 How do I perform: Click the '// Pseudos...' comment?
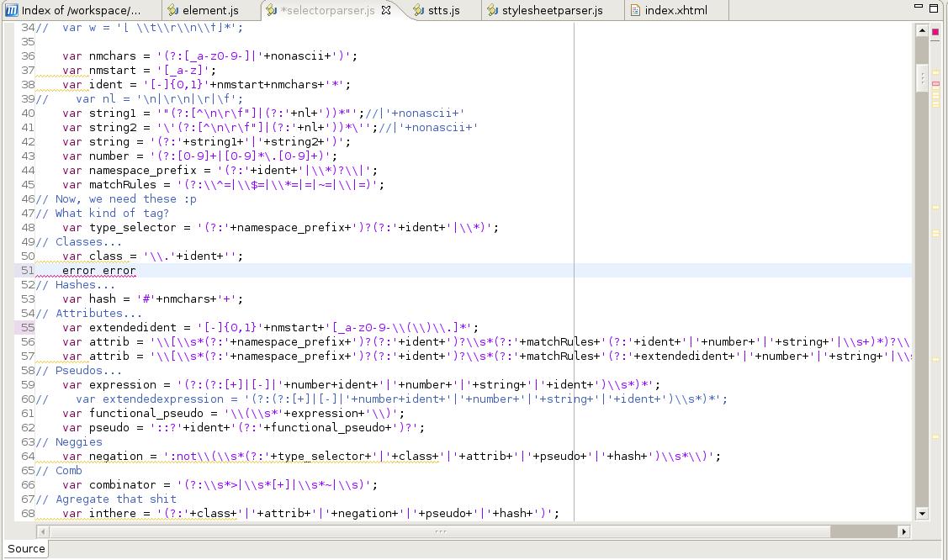point(78,370)
